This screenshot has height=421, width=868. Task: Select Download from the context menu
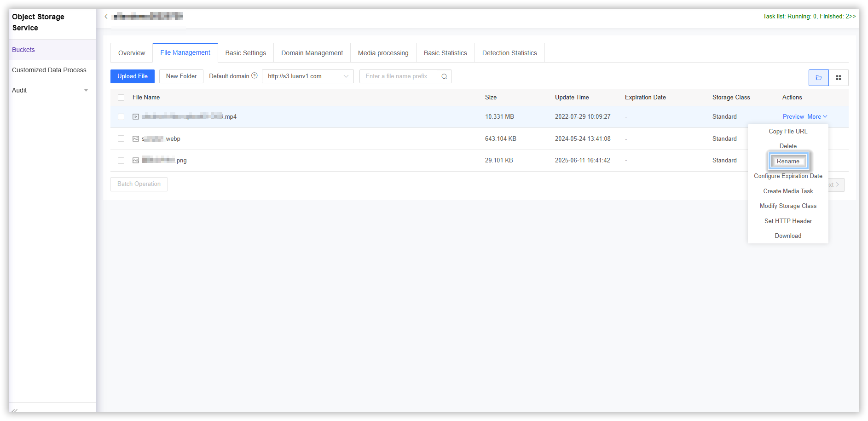pos(788,236)
